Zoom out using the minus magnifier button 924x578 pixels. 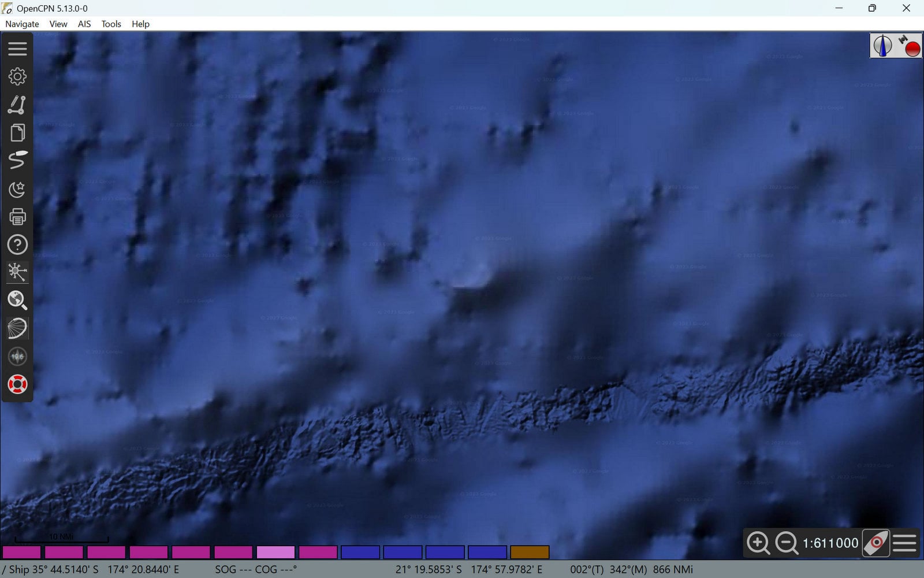[x=787, y=543]
